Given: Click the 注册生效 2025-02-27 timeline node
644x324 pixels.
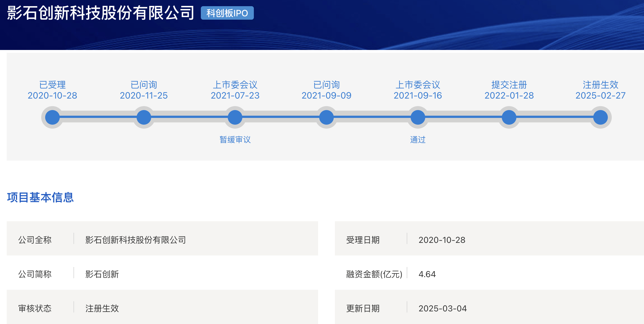Looking at the screenshot, I should (601, 117).
